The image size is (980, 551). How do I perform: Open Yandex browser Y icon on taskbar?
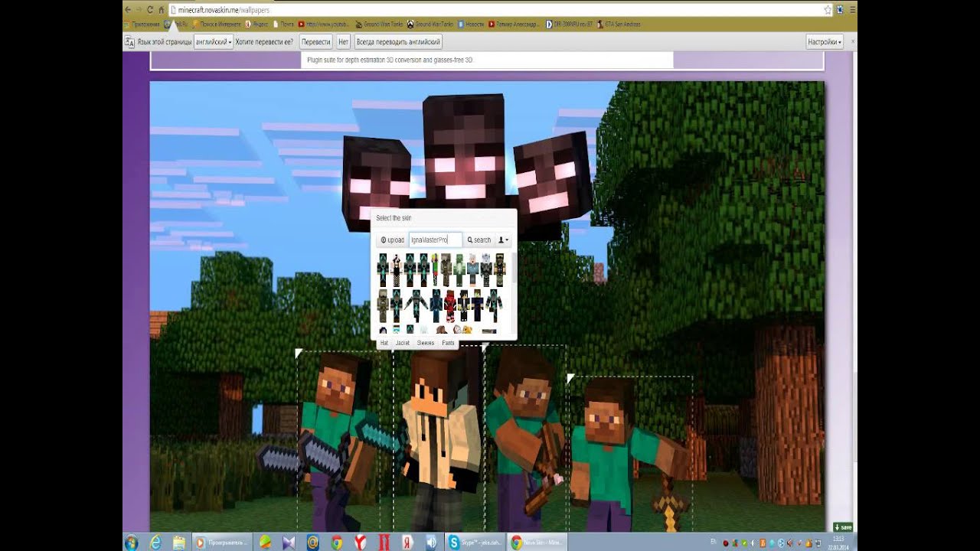[360, 542]
